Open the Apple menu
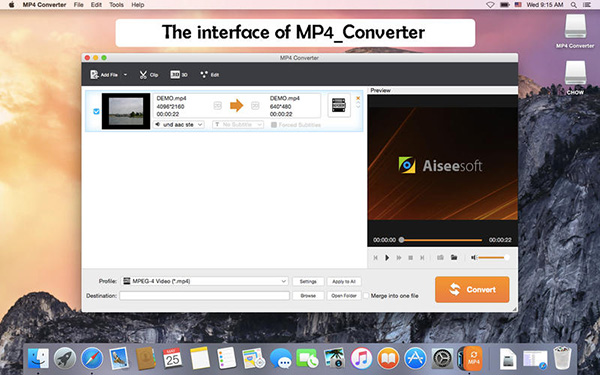 click(11, 5)
